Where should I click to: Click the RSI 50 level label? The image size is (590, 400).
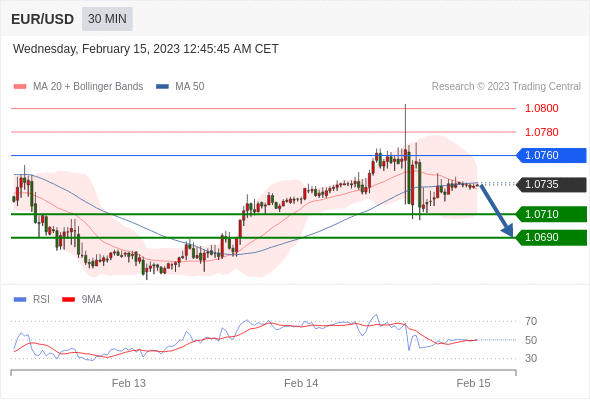tap(531, 340)
